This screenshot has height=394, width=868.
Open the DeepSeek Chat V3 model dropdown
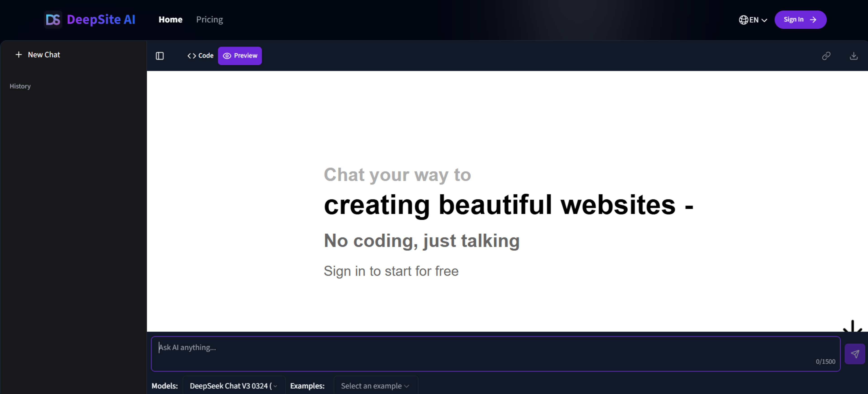pyautogui.click(x=234, y=386)
